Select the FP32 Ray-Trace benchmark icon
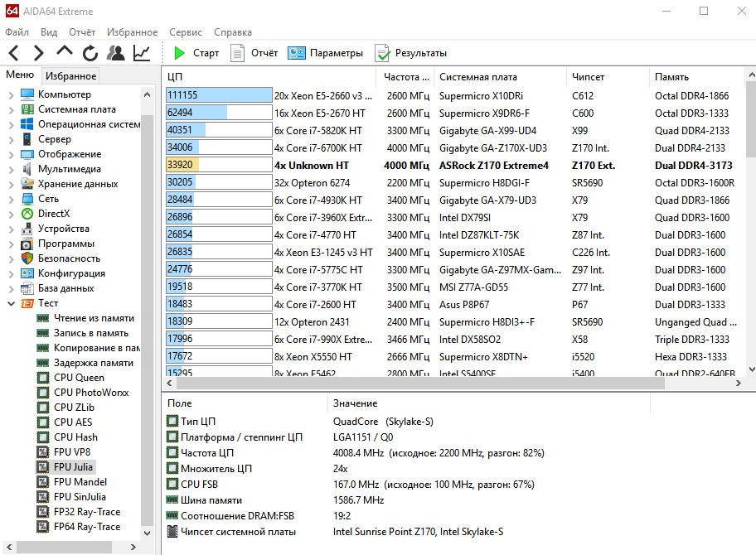This screenshot has height=555, width=756. (x=43, y=512)
